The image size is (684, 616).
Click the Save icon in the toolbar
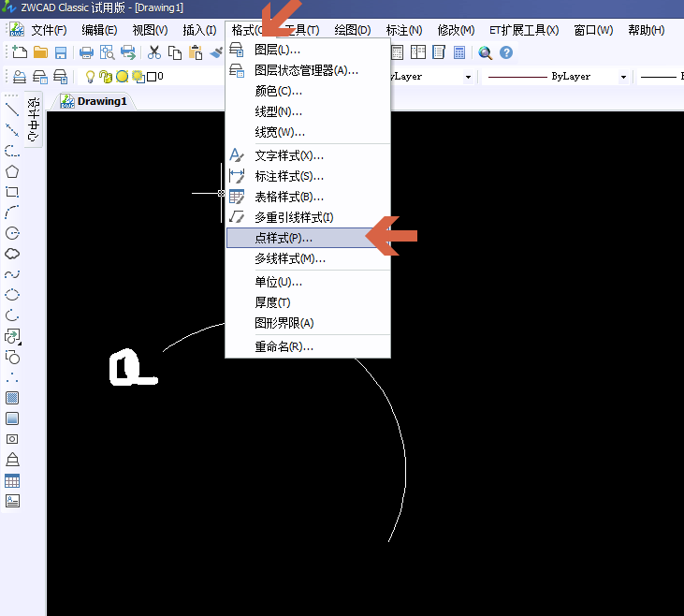(x=61, y=52)
